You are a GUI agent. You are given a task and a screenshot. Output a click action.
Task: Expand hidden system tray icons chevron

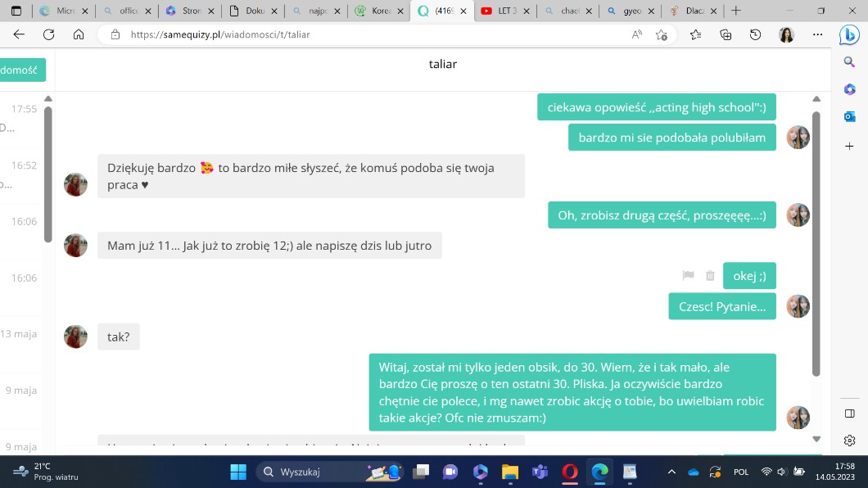[671, 472]
